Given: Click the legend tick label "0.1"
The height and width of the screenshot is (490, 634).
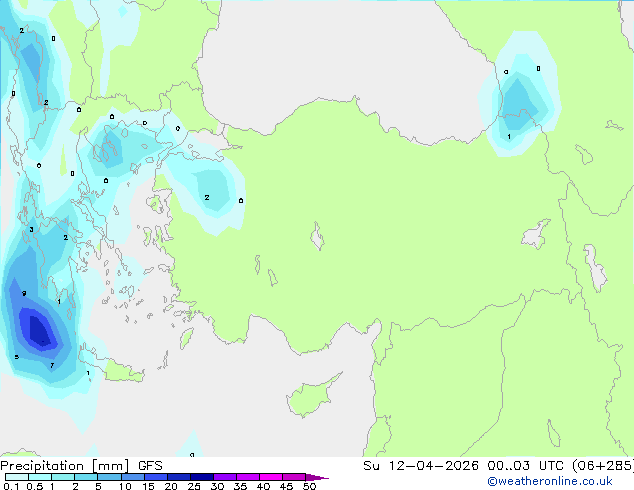Looking at the screenshot, I should click(11, 486).
